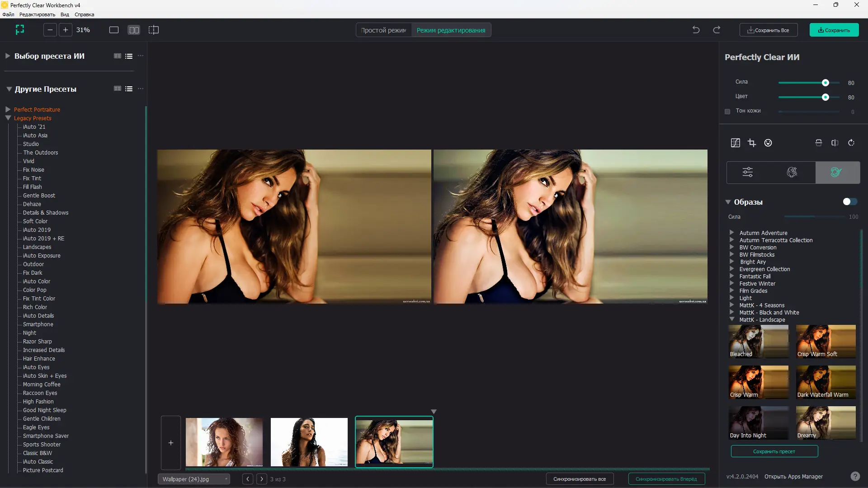868x488 pixels.
Task: Switch to Простой режим tab
Action: [383, 30]
